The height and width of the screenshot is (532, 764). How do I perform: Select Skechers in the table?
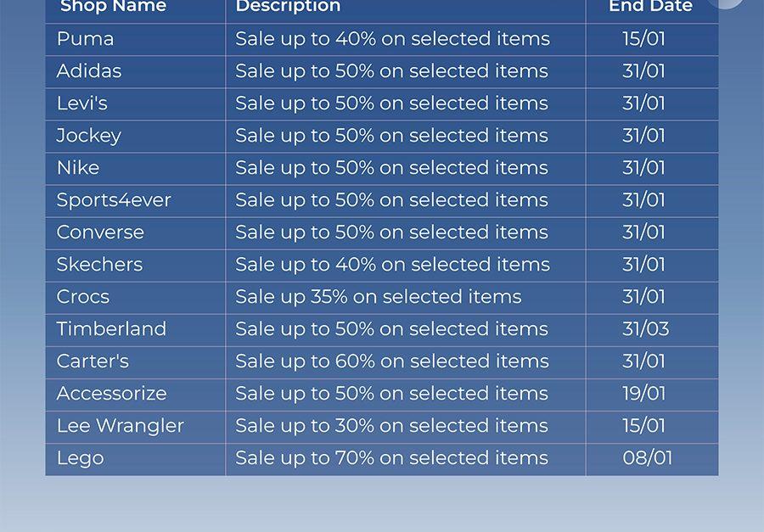tap(99, 265)
